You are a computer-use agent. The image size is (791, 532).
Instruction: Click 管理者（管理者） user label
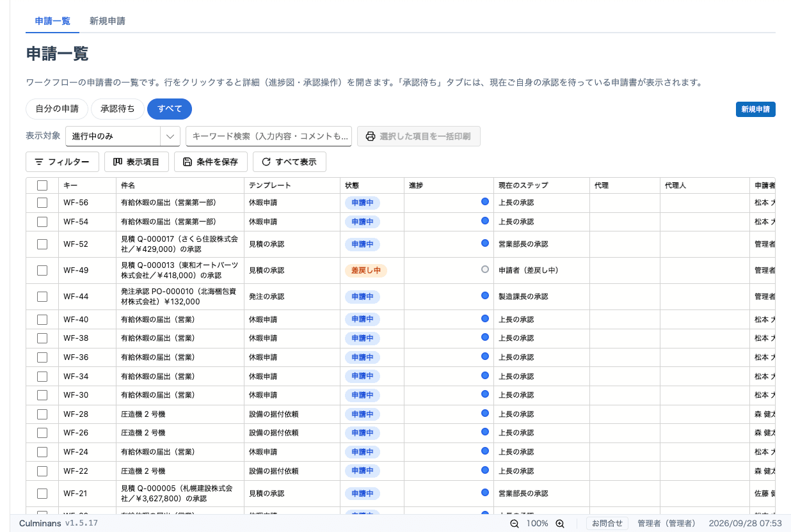pyautogui.click(x=667, y=523)
